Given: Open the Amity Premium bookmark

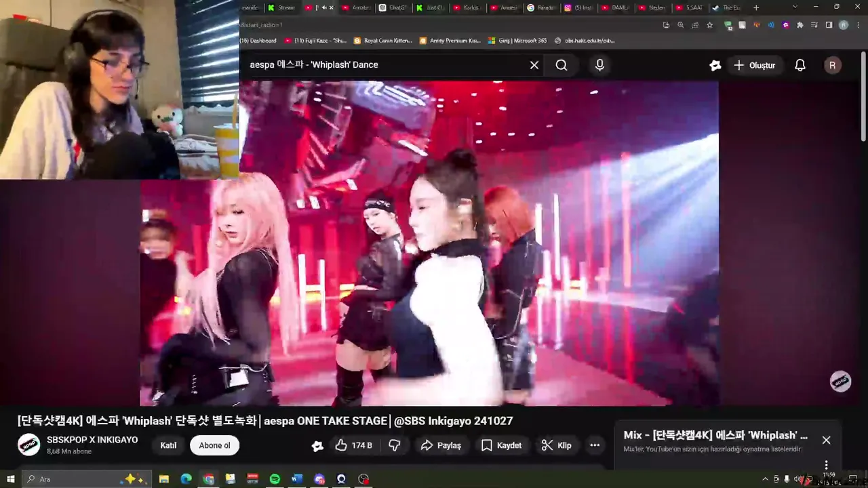Looking at the screenshot, I should [450, 41].
